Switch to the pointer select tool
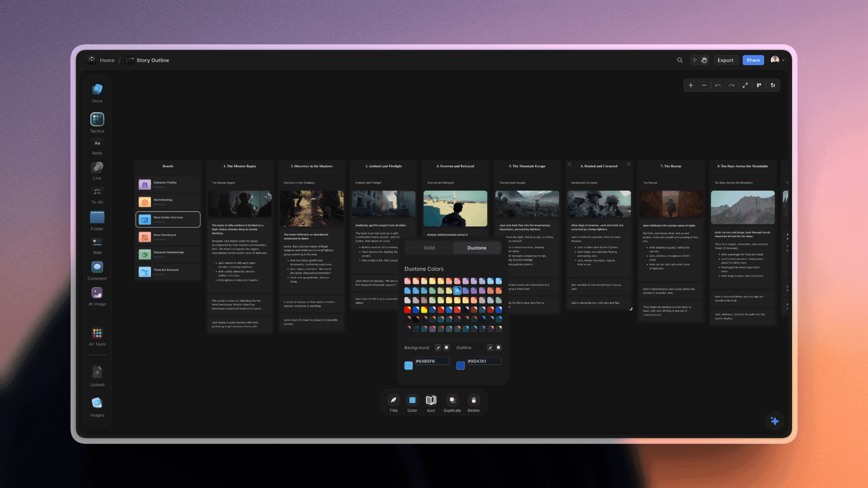The width and height of the screenshot is (868, 488). (695, 60)
